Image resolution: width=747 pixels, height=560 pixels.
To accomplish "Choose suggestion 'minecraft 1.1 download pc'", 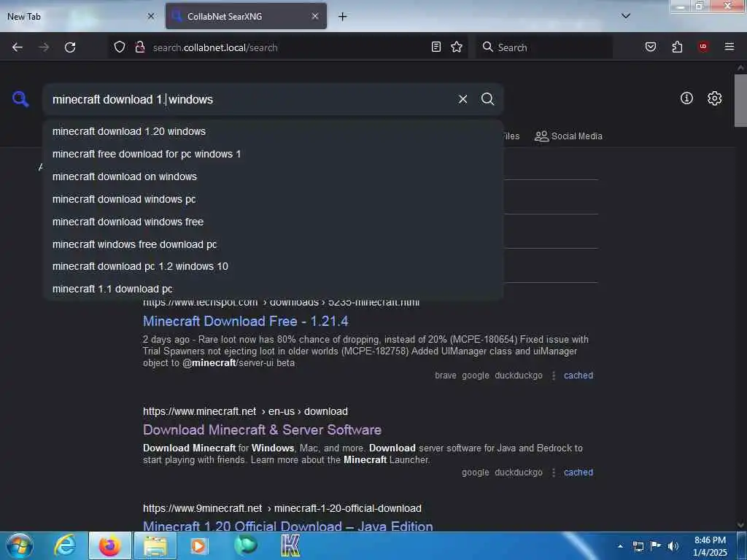I will (274, 289).
